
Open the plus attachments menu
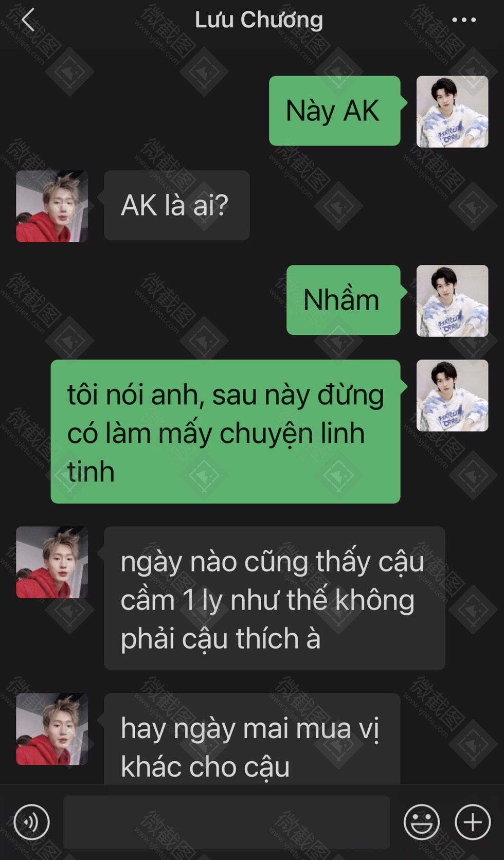(473, 821)
